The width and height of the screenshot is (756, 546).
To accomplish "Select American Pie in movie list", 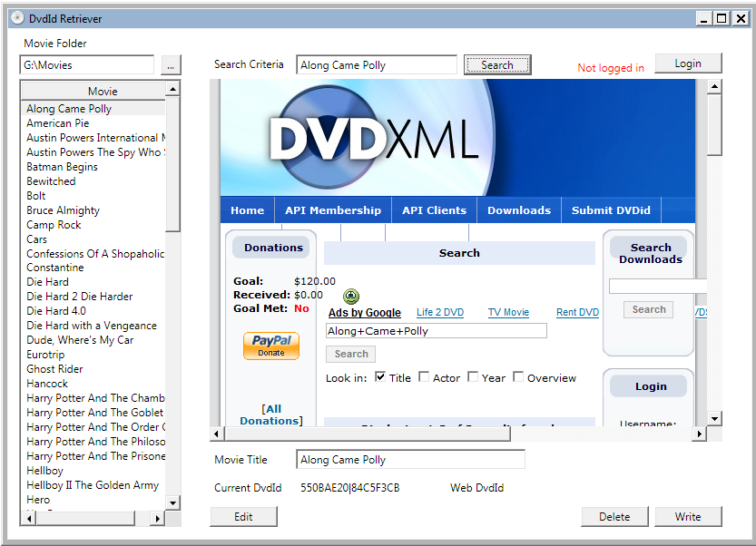I will (x=93, y=122).
